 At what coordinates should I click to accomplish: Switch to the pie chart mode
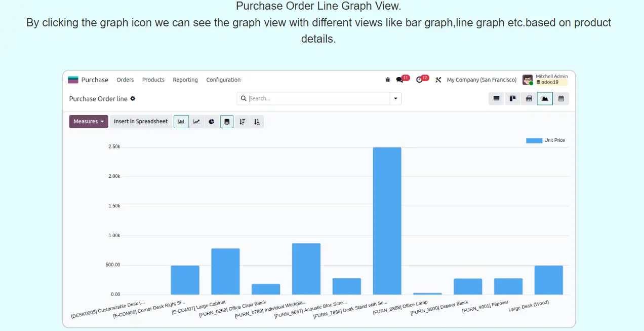211,122
